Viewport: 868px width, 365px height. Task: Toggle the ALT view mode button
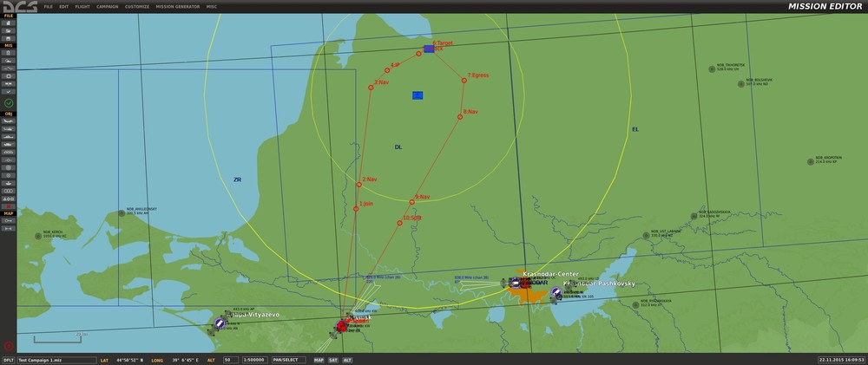(x=347, y=360)
